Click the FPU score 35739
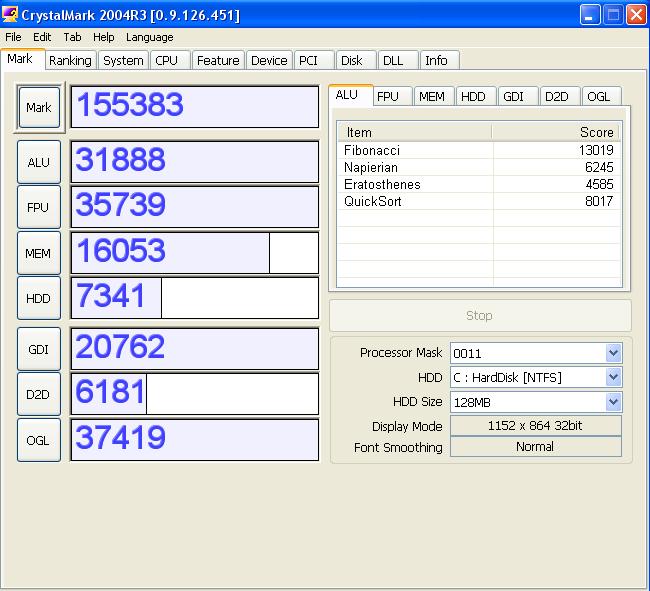This screenshot has height=591, width=650. [195, 207]
